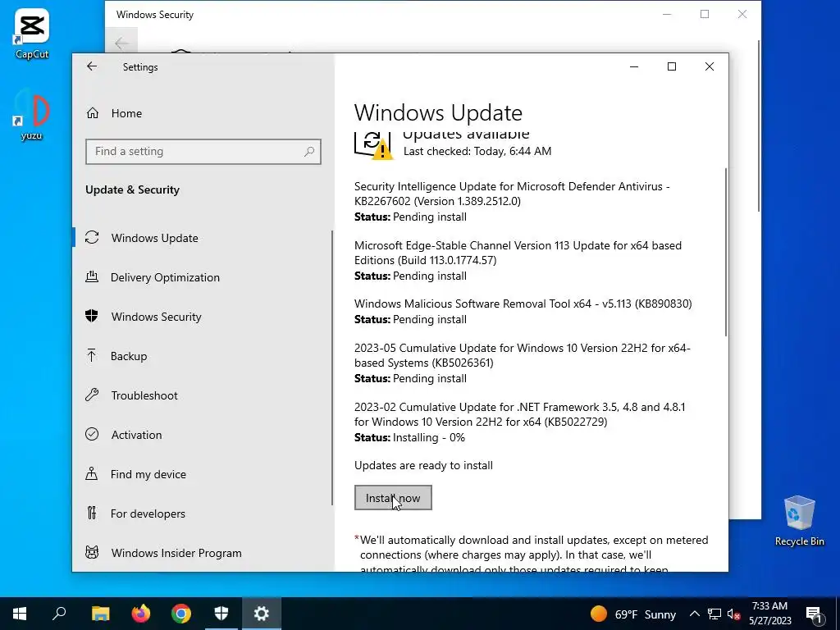This screenshot has width=840, height=630.
Task: Click the Microsoft Edge-Stable Channel Version 113 entry
Action: (518, 260)
